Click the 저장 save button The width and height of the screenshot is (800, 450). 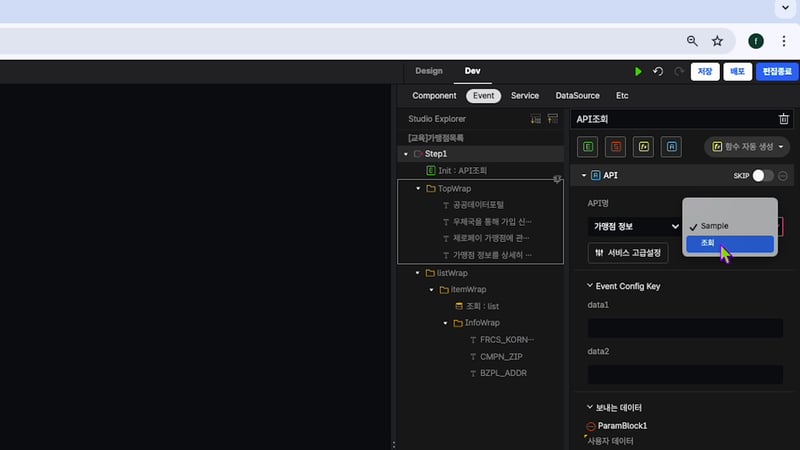[x=705, y=72]
